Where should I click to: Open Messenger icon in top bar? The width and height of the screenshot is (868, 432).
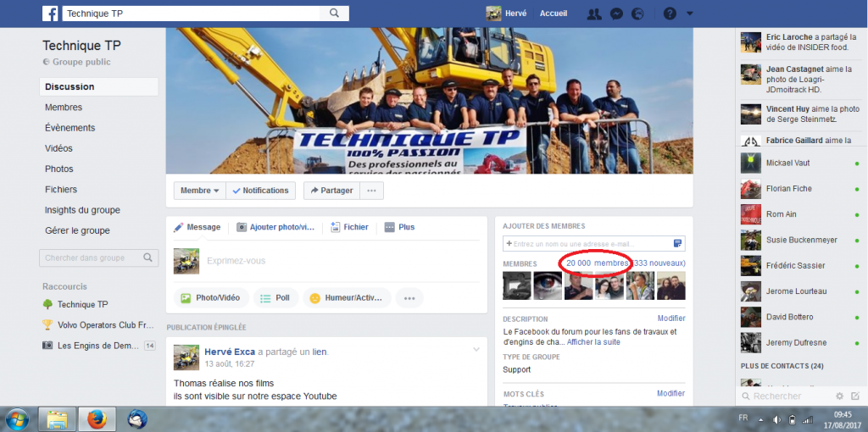click(x=617, y=14)
